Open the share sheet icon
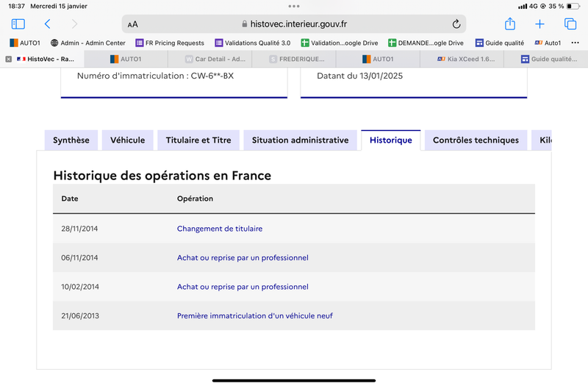588x386 pixels. pos(510,24)
